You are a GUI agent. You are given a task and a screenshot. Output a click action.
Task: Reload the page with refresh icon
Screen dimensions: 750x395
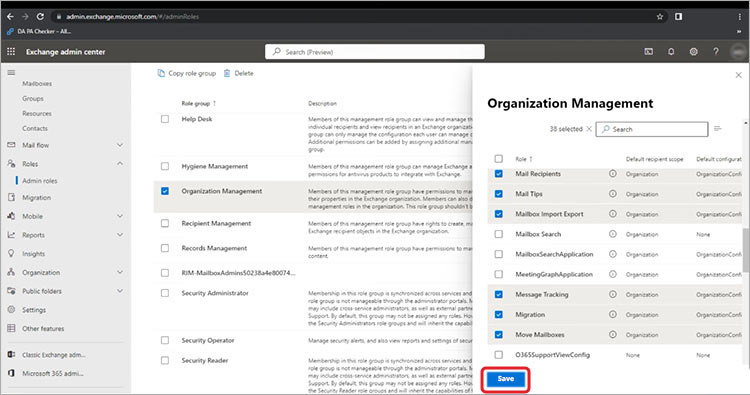point(40,16)
